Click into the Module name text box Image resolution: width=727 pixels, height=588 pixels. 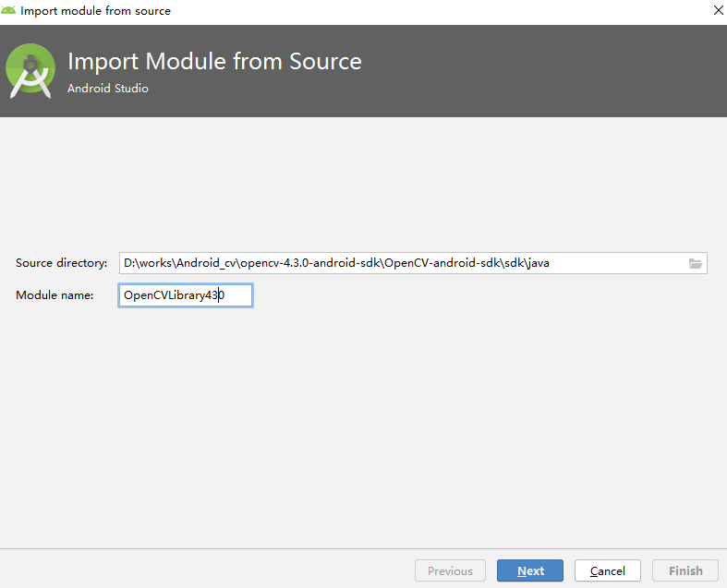click(x=185, y=295)
